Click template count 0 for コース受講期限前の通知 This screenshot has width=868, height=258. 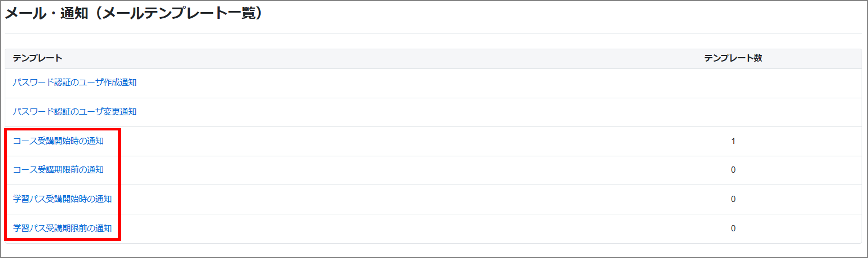[733, 170]
